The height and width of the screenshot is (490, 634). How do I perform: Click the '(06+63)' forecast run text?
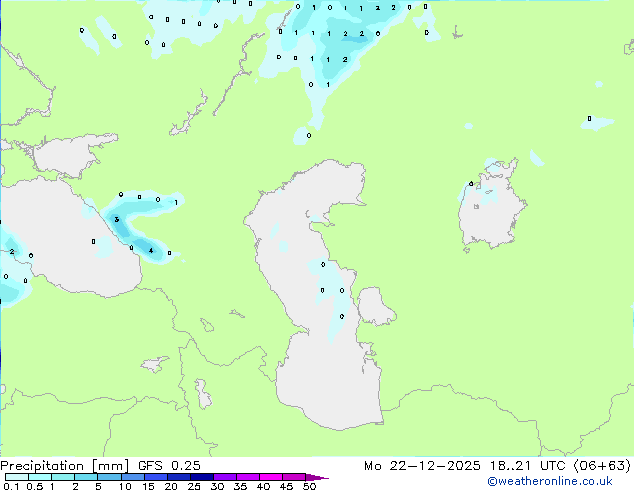click(602, 466)
